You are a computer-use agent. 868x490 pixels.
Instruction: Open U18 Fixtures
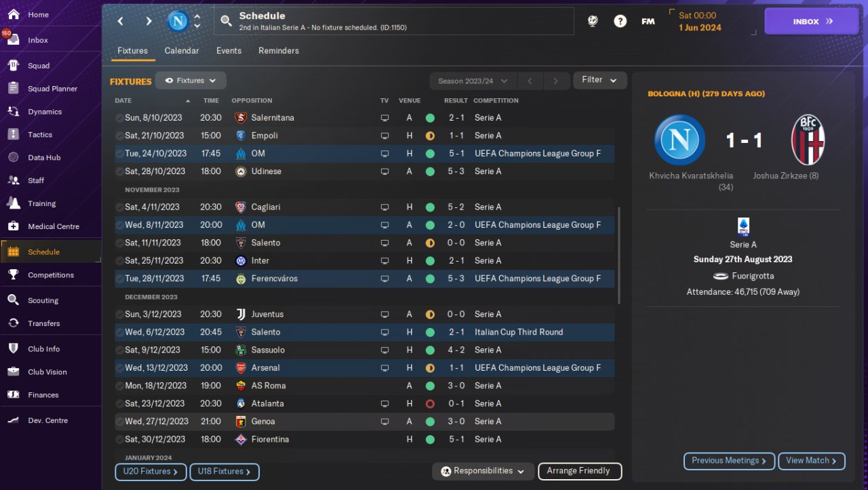click(224, 472)
